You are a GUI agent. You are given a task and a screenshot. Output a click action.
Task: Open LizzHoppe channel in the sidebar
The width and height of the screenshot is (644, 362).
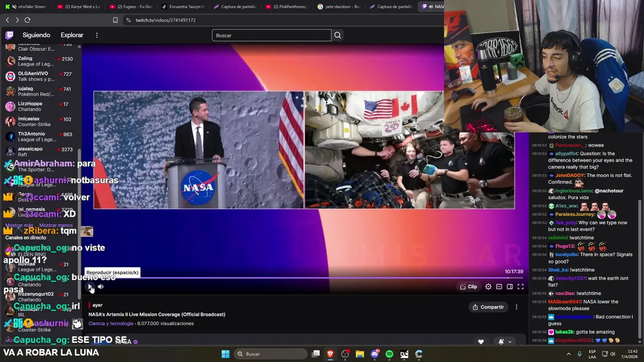click(39, 107)
